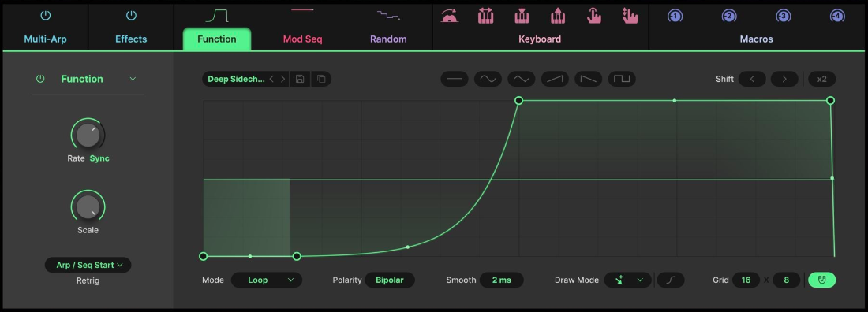
Task: Click the first Keyboard icon with arc arrow
Action: tap(450, 16)
